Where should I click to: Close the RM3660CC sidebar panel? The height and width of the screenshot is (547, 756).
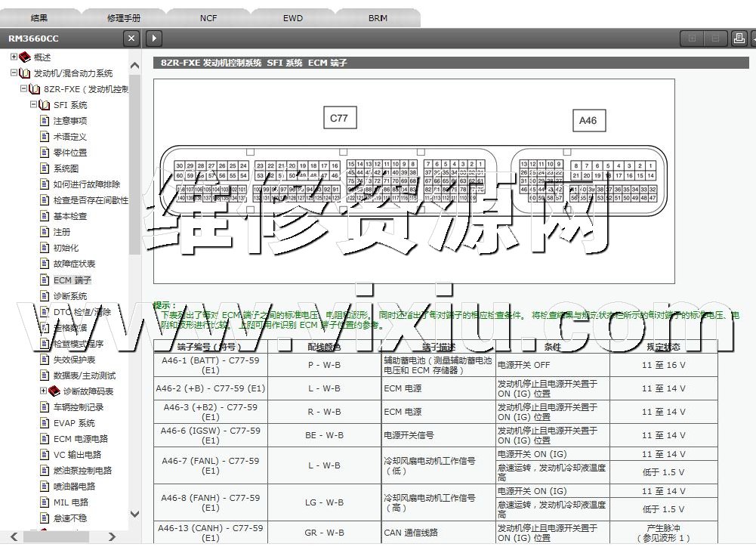[x=131, y=39]
